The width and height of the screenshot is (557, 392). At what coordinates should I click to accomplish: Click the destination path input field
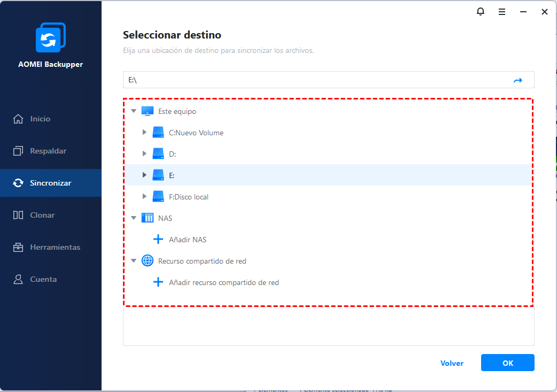315,80
